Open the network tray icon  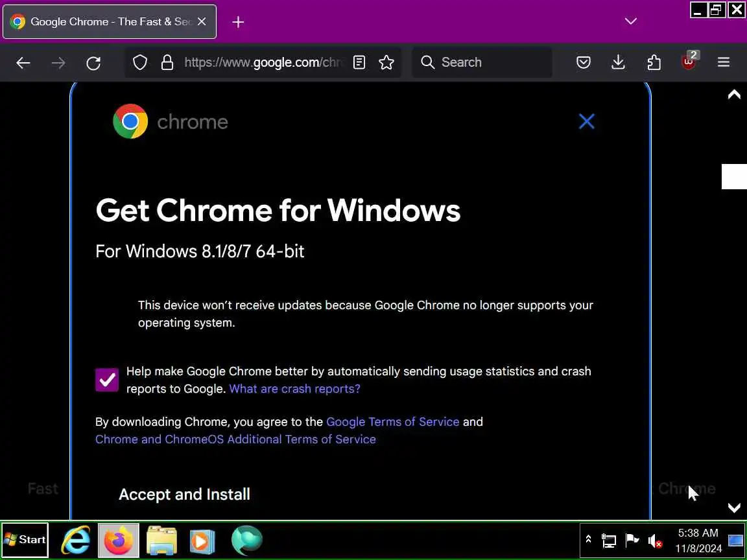tap(608, 541)
